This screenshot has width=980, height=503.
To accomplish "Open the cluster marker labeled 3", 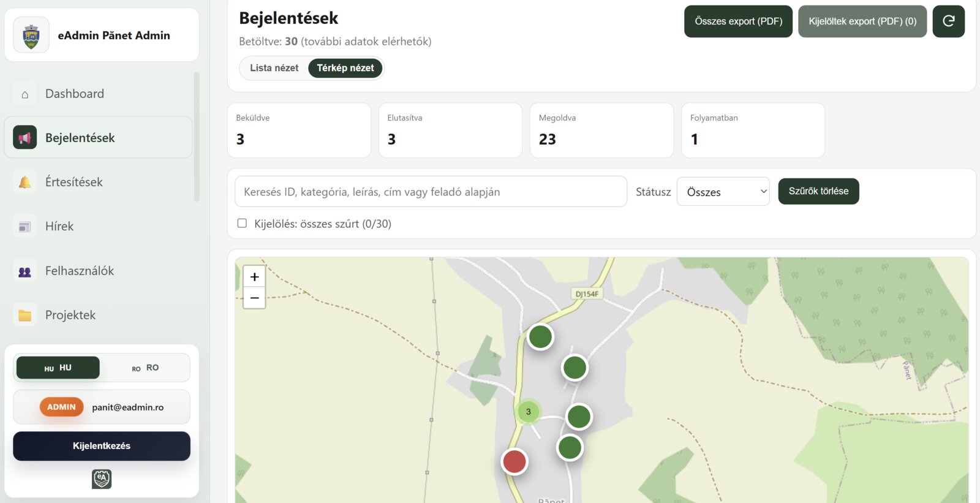I will pos(529,412).
